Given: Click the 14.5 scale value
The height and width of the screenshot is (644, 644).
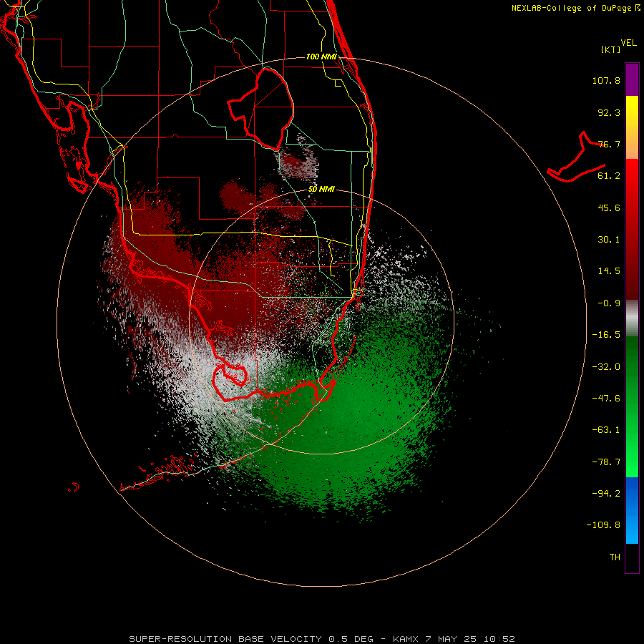Looking at the screenshot, I should pos(609,271).
